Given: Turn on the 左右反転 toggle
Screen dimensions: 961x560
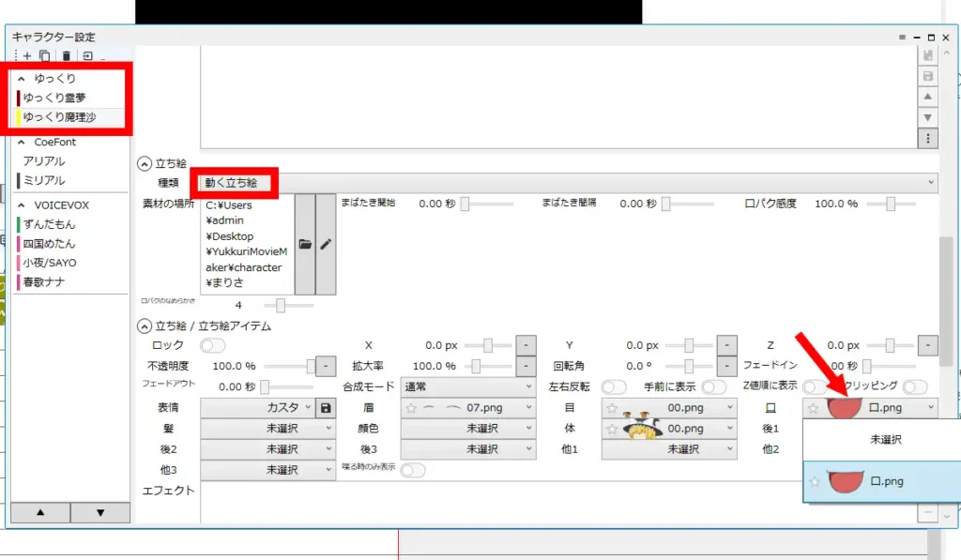Looking at the screenshot, I should pos(615,386).
